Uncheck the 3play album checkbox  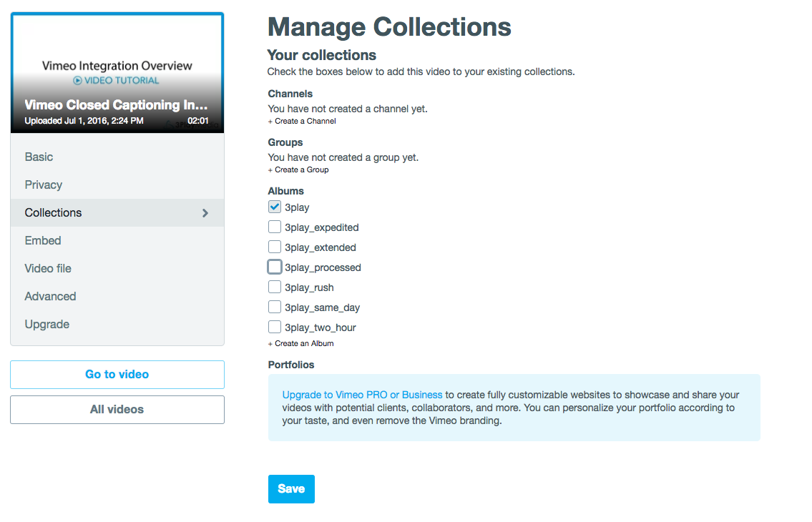tap(275, 207)
